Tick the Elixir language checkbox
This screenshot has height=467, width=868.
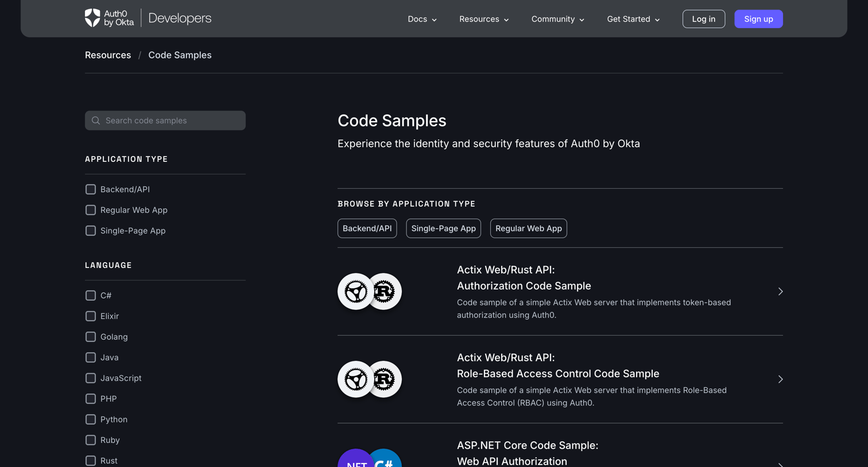click(x=91, y=316)
